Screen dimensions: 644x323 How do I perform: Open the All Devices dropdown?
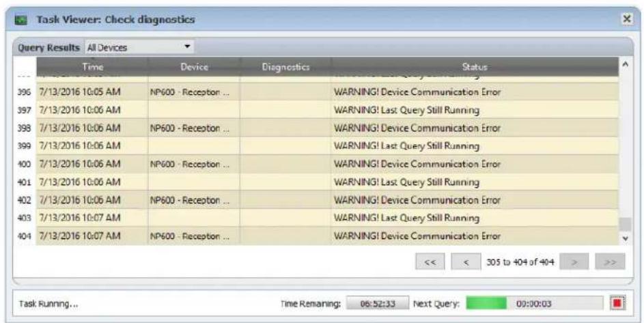[139, 47]
